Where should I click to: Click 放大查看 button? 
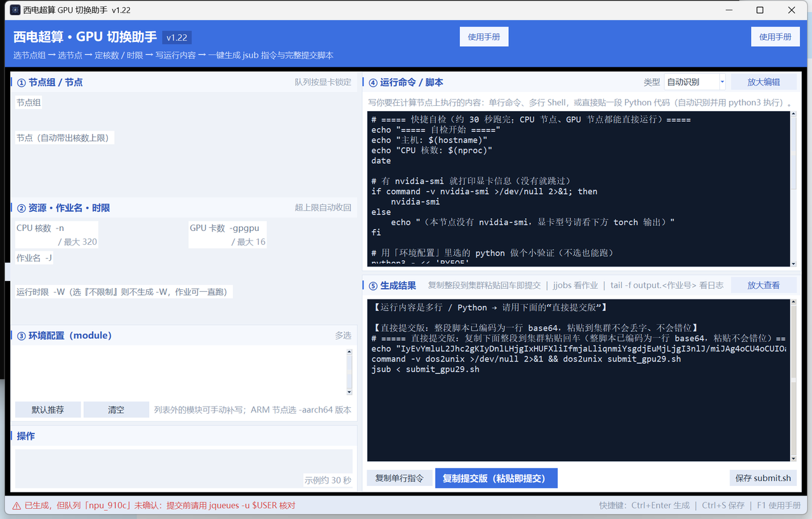(763, 285)
